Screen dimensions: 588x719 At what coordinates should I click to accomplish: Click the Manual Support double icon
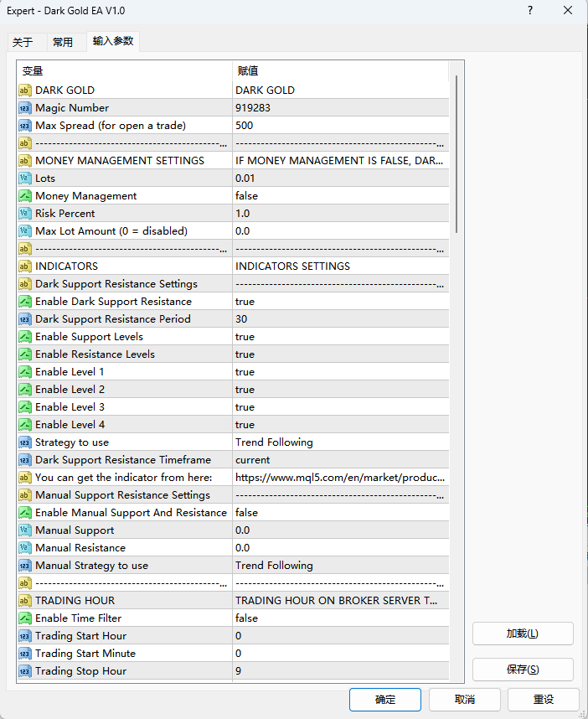tap(24, 530)
